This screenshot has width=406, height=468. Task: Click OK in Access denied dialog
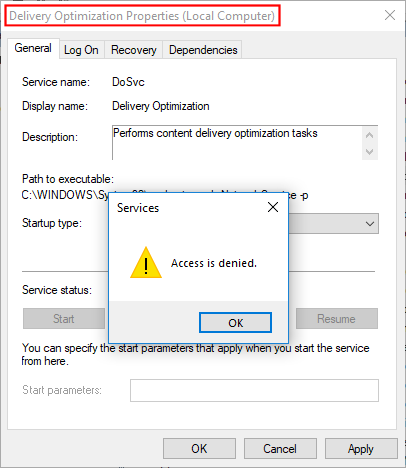[x=235, y=323]
